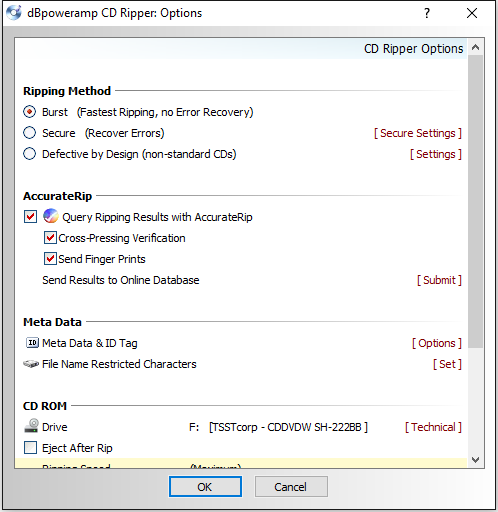Disable Cross-Pressing Verification checkbox
Screen dimensions: 498x512
point(50,238)
